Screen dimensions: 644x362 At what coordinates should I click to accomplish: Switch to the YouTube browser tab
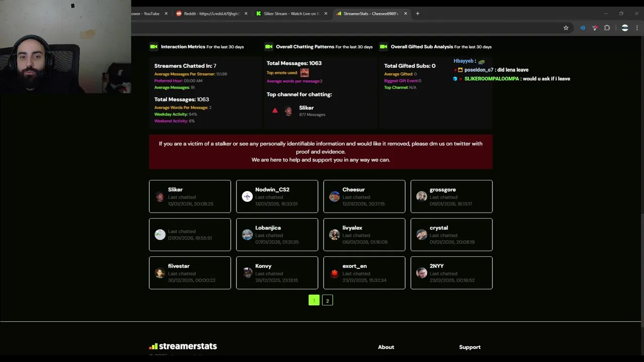pos(146,14)
